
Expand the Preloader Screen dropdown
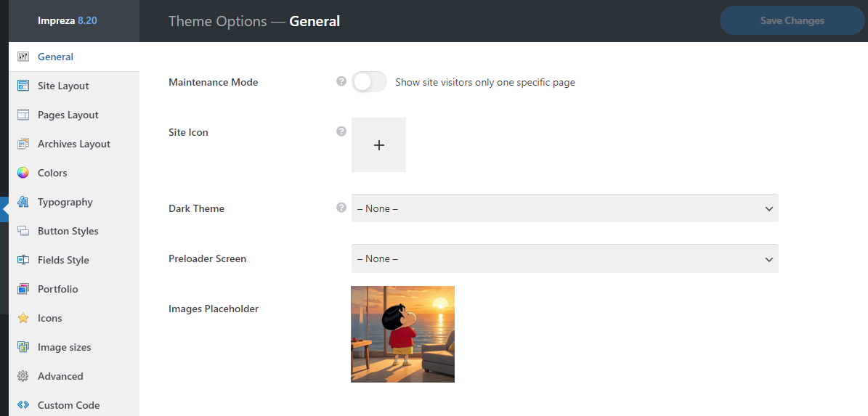coord(564,258)
